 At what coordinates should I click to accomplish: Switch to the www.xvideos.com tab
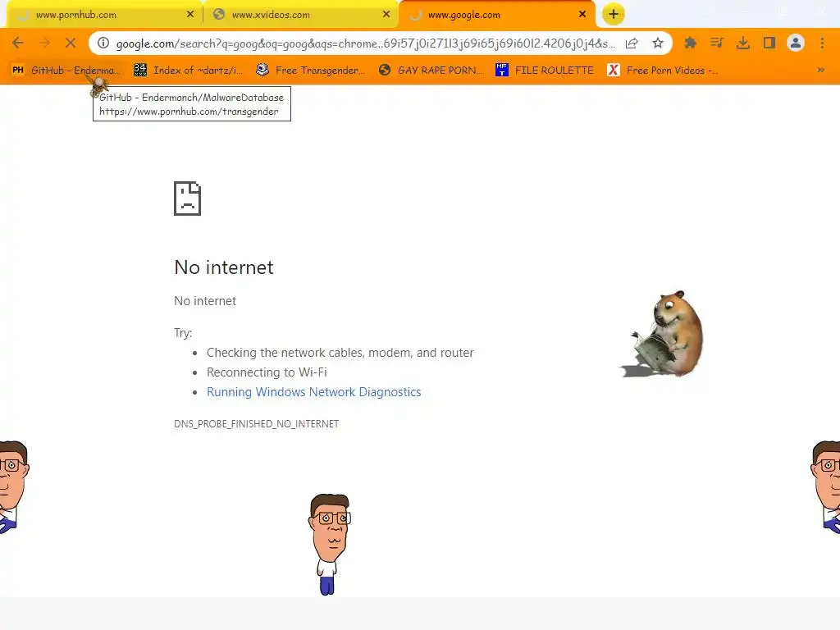(300, 15)
